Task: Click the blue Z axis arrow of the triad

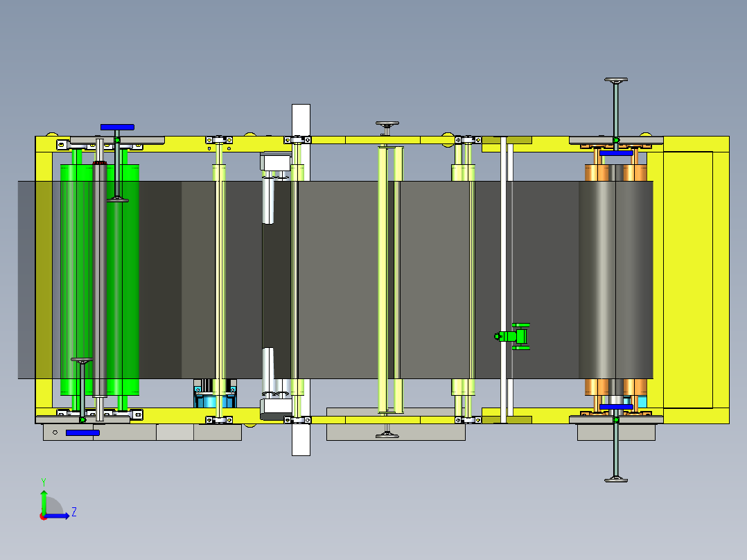Action: [x=58, y=516]
